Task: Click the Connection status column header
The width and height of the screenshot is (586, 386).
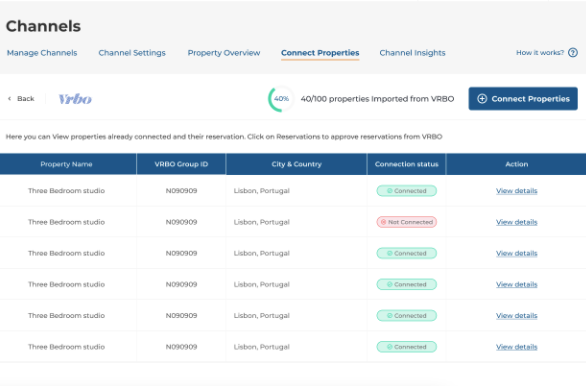Action: [x=407, y=164]
